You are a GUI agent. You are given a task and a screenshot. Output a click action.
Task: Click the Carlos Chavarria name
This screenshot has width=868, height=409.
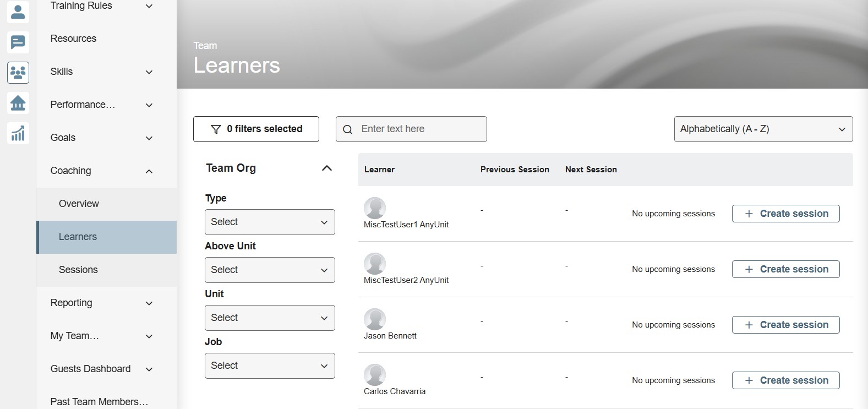[395, 391]
